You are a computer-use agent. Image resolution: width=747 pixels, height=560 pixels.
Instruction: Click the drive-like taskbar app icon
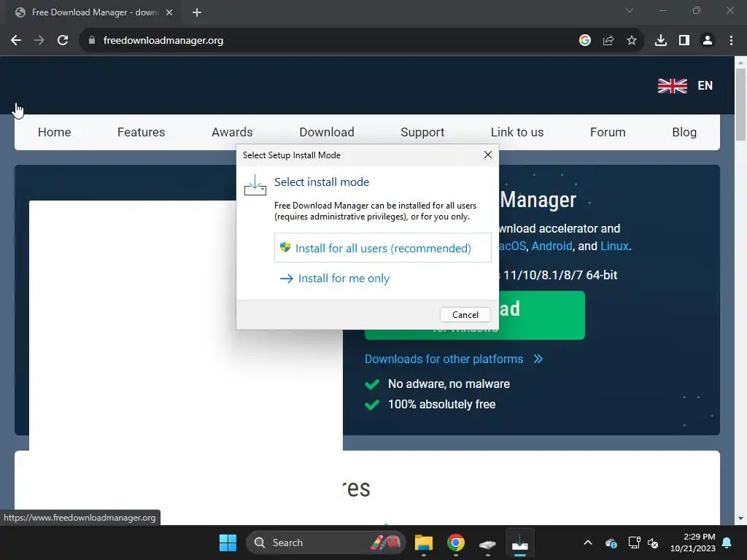coord(487,543)
